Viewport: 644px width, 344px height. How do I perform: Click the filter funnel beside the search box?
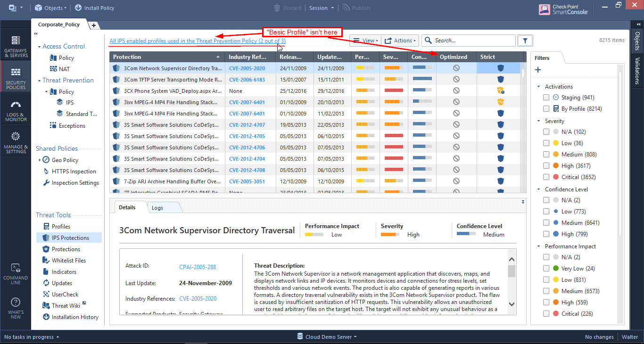coord(525,41)
